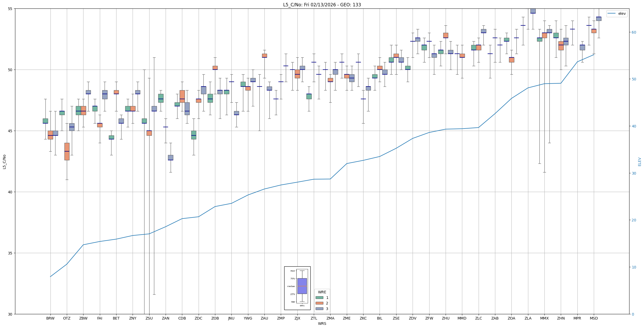This screenshot has height=328, width=644.
Task: Click the 50 tick on left axis
Action: coord(10,70)
